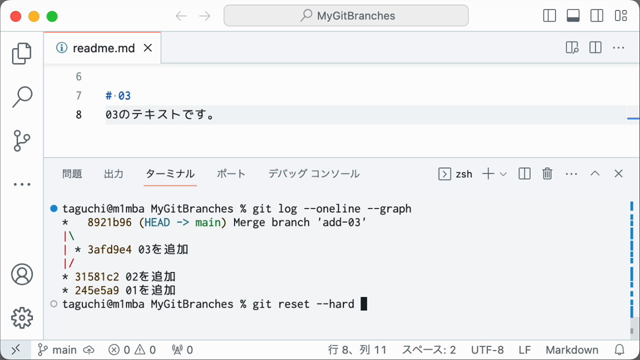Open the Manage gear icon
The width and height of the screenshot is (640, 360).
click(22, 318)
